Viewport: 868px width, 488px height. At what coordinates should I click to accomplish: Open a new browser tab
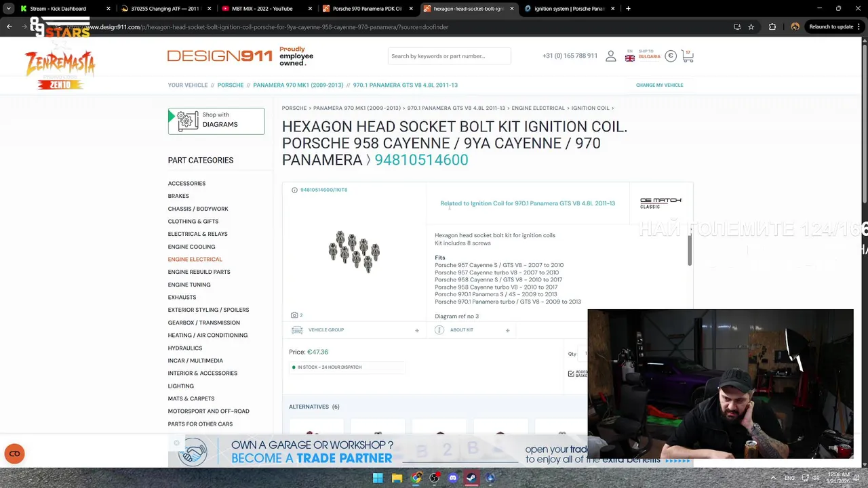tap(628, 9)
